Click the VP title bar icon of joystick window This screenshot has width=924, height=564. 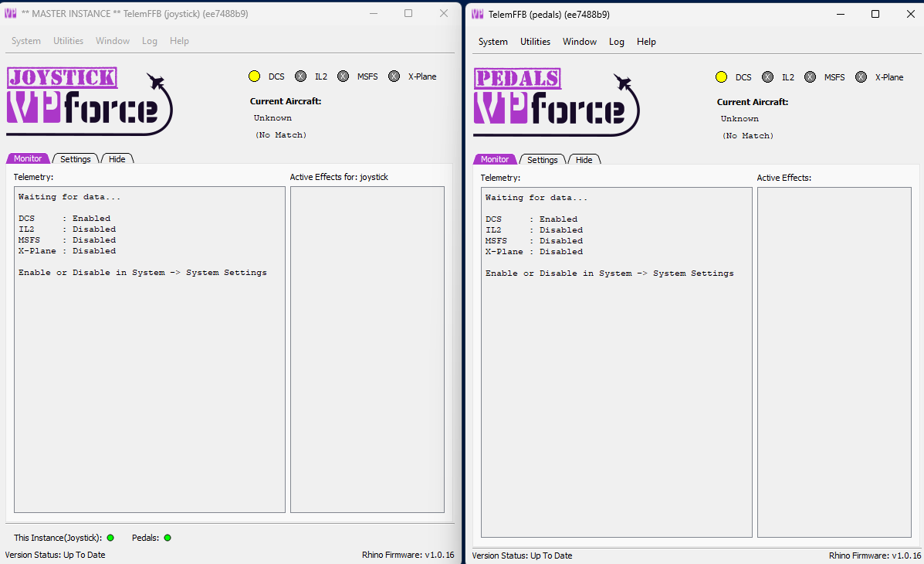[x=11, y=14]
